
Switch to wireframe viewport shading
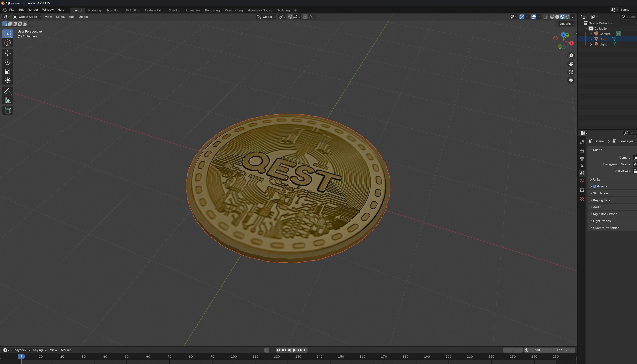(552, 17)
